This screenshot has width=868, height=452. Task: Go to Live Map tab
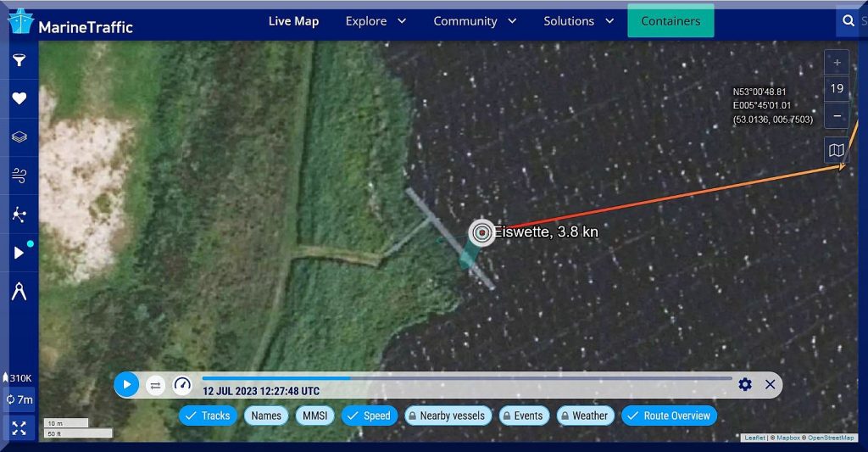coord(293,21)
